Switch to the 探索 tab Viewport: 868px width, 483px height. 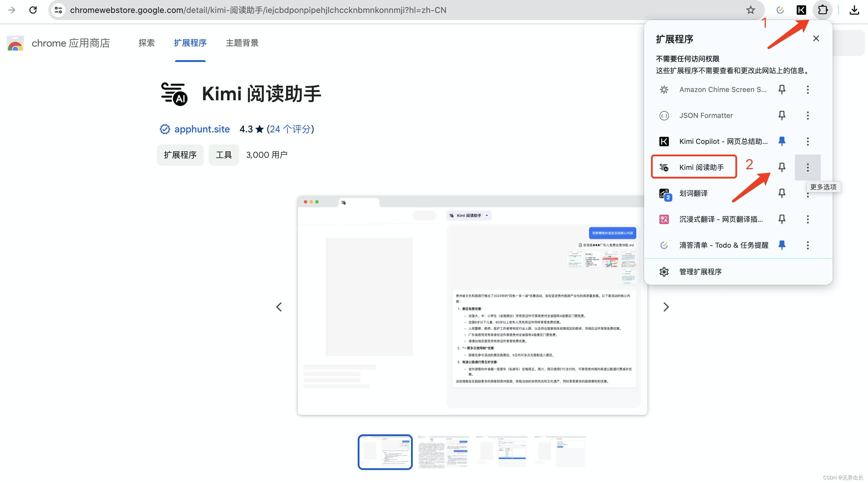point(146,43)
